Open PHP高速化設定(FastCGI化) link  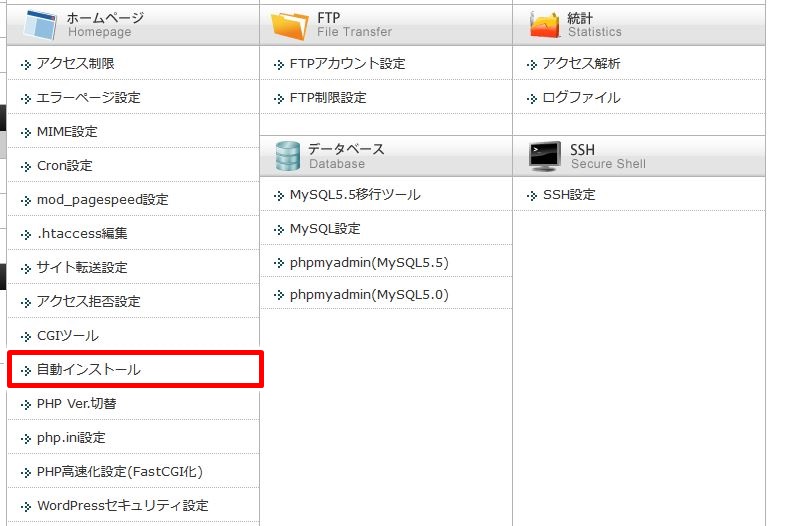(x=120, y=472)
